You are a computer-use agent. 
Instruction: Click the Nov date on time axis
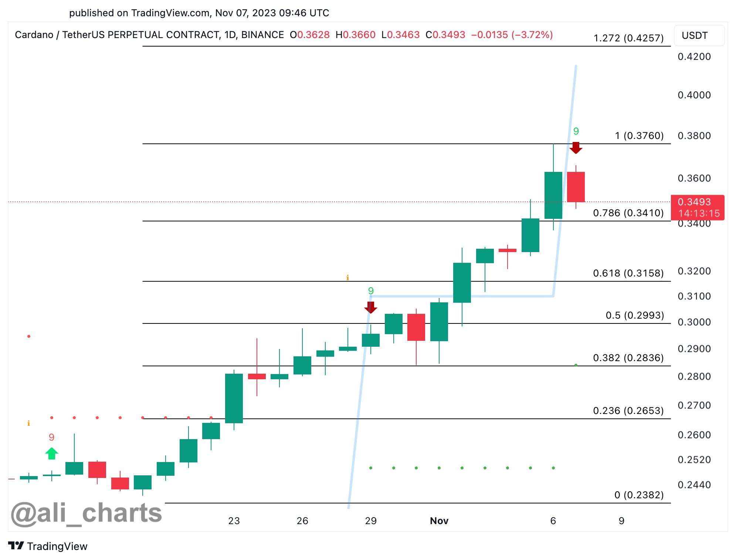(x=439, y=521)
